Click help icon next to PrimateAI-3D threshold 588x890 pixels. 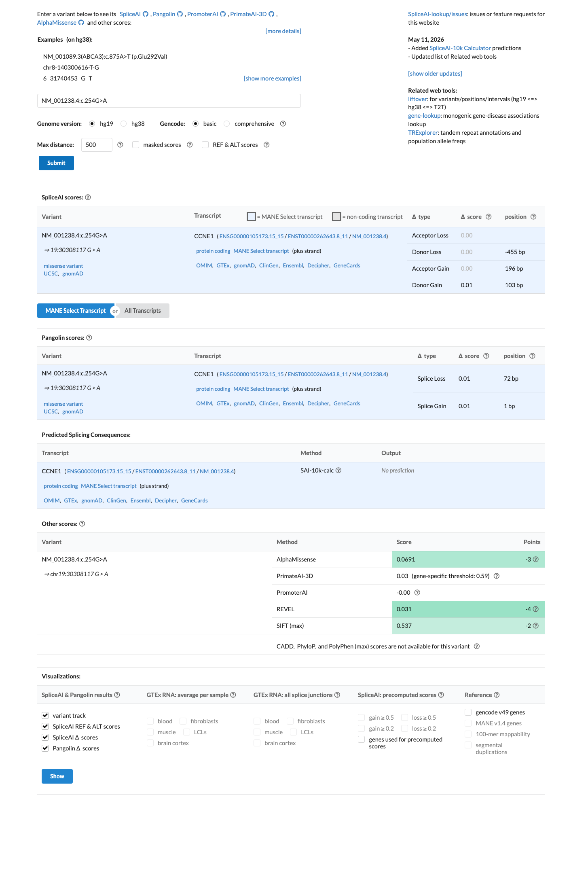(497, 576)
